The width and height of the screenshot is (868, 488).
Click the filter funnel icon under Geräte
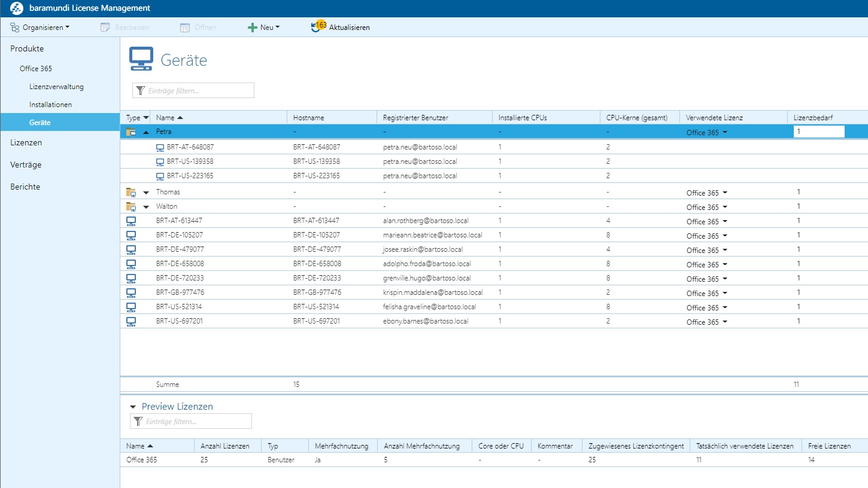141,91
